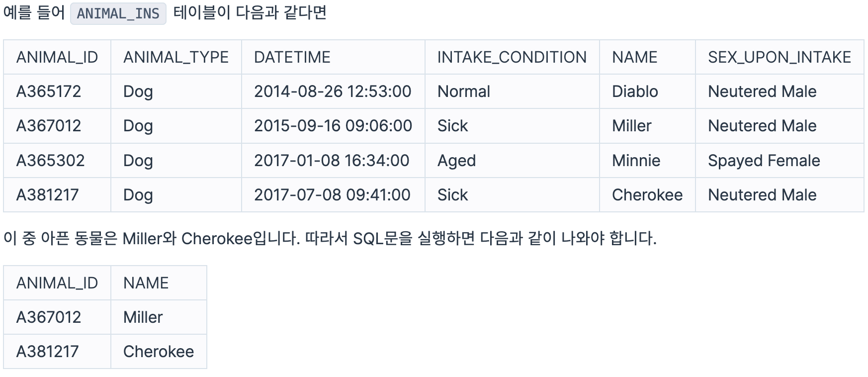Select Cherokee in the result table
868x377 pixels.
click(x=159, y=352)
